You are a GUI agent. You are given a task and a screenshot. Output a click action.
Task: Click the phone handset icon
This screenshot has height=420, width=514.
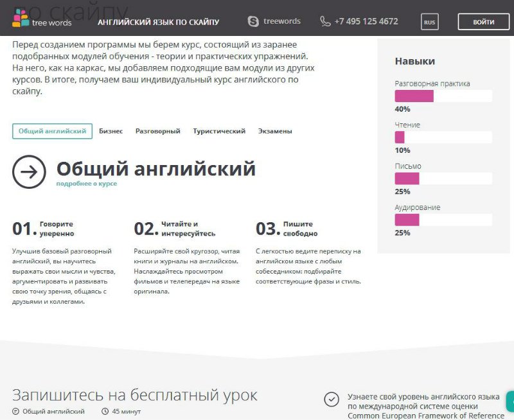pyautogui.click(x=325, y=22)
